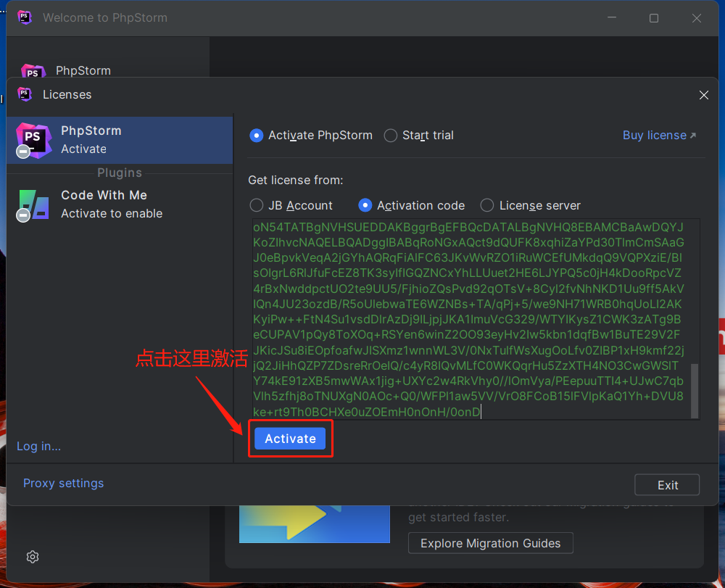Image resolution: width=725 pixels, height=588 pixels.
Task: Open the Log in... link
Action: click(x=39, y=446)
